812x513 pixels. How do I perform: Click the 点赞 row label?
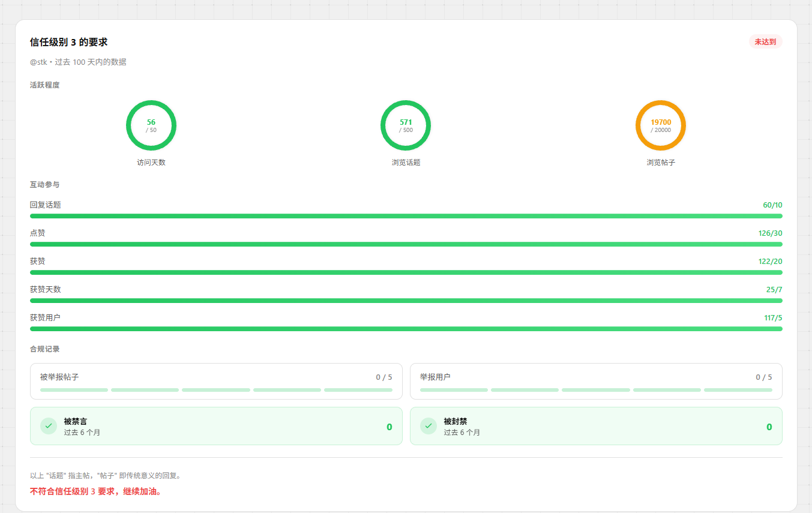pyautogui.click(x=38, y=233)
